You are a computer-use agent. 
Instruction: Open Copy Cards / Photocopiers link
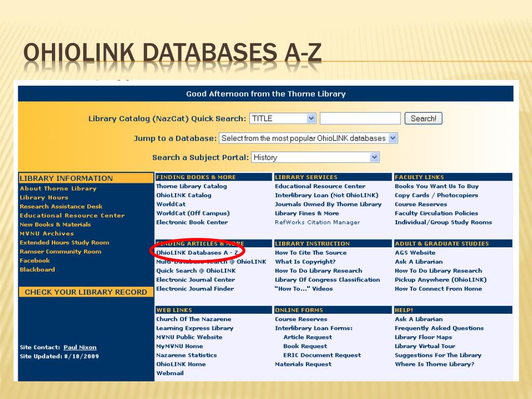coord(436,195)
